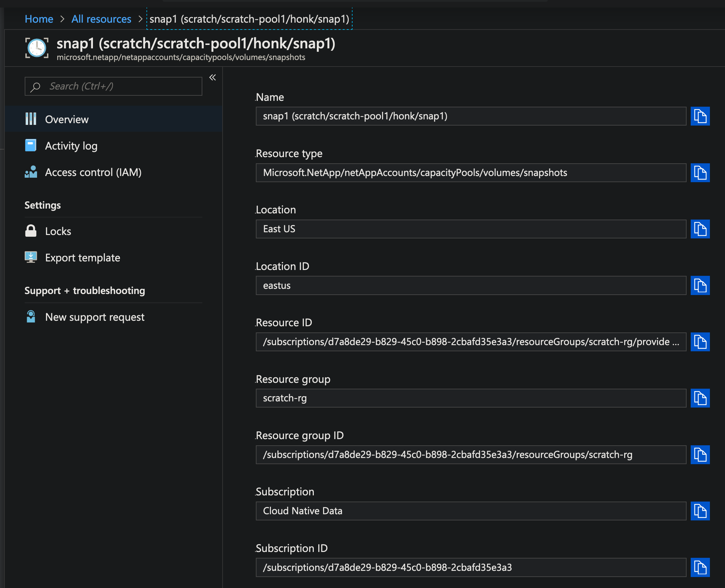Open the All resources breadcrumb link
725x588 pixels.
[101, 19]
